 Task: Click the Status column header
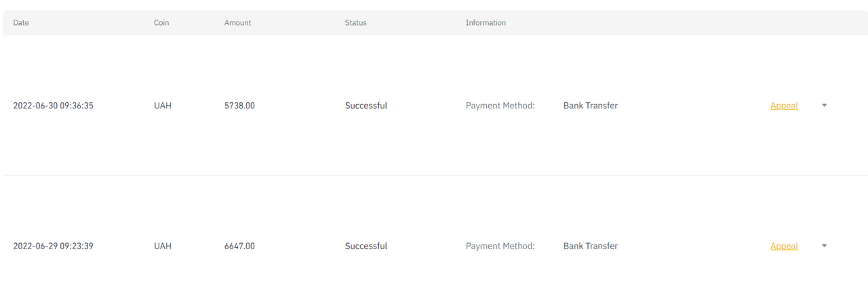pyautogui.click(x=355, y=22)
